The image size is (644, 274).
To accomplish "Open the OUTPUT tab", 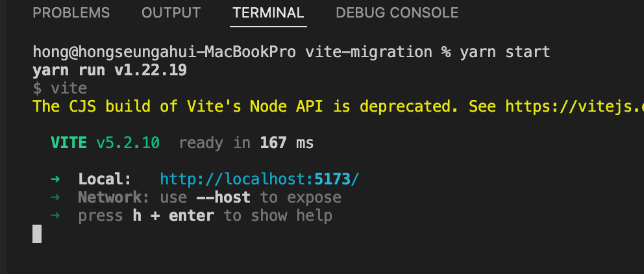I will (x=171, y=13).
